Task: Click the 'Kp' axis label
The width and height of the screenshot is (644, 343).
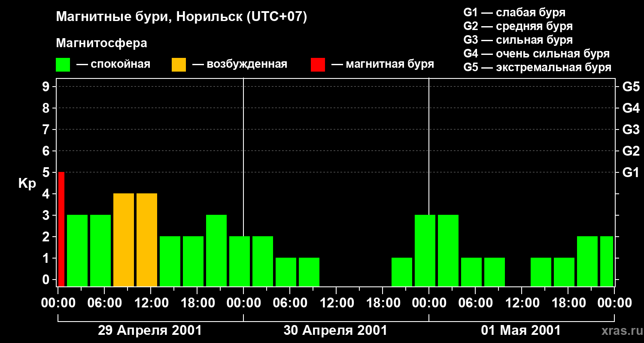Action: (27, 184)
